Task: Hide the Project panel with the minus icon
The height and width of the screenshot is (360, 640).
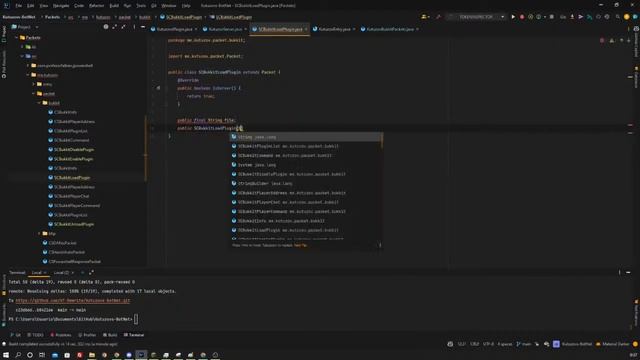Action: point(143,27)
